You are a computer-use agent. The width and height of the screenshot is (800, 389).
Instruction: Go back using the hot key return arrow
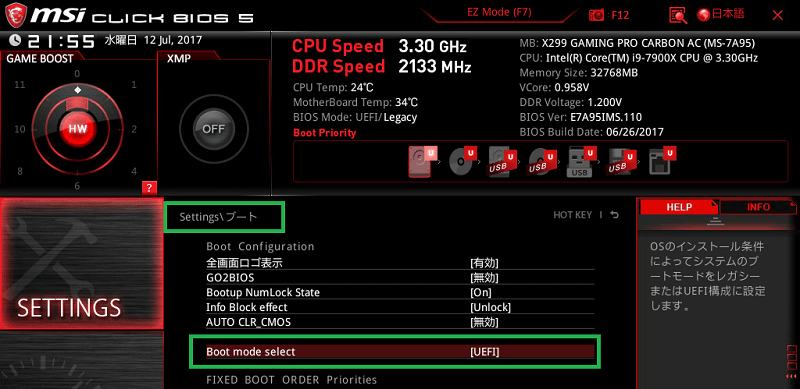[615, 215]
